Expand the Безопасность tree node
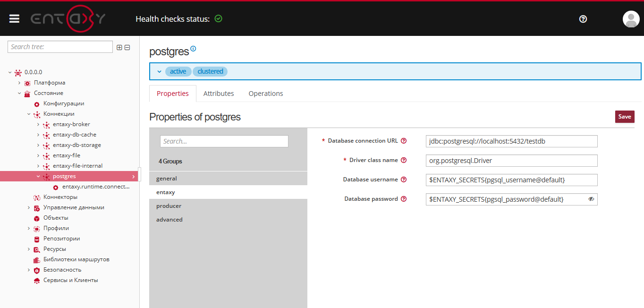This screenshot has height=308, width=644. click(x=29, y=270)
